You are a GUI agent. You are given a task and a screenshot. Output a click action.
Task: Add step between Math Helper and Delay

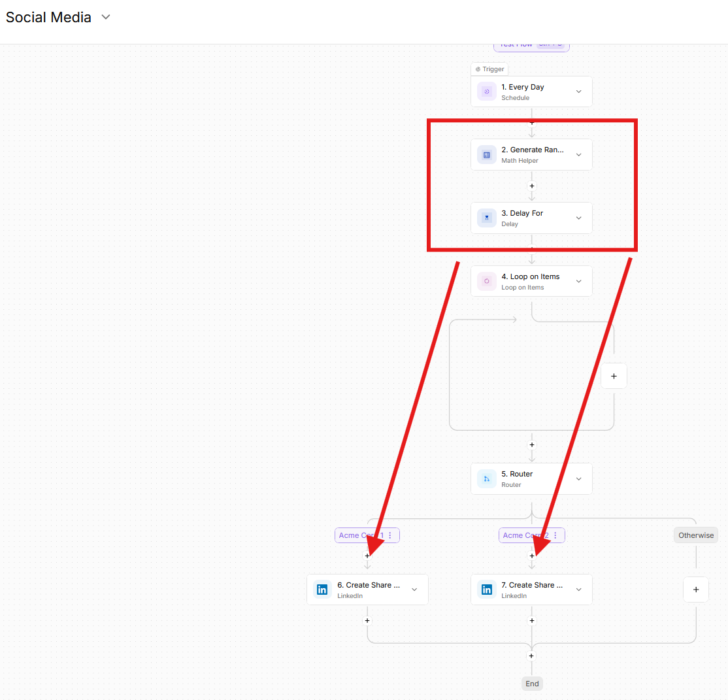coord(532,186)
